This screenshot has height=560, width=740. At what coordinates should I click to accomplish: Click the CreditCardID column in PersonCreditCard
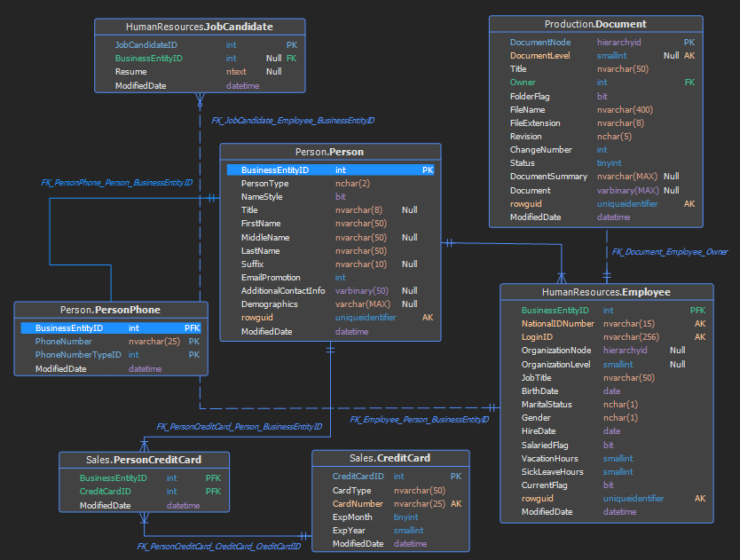[x=145, y=491]
